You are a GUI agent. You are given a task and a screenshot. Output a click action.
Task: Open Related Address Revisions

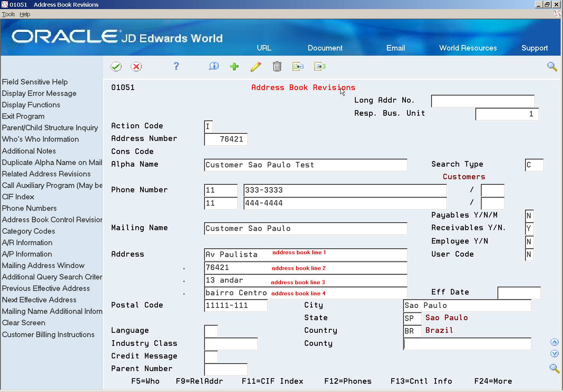coord(46,174)
